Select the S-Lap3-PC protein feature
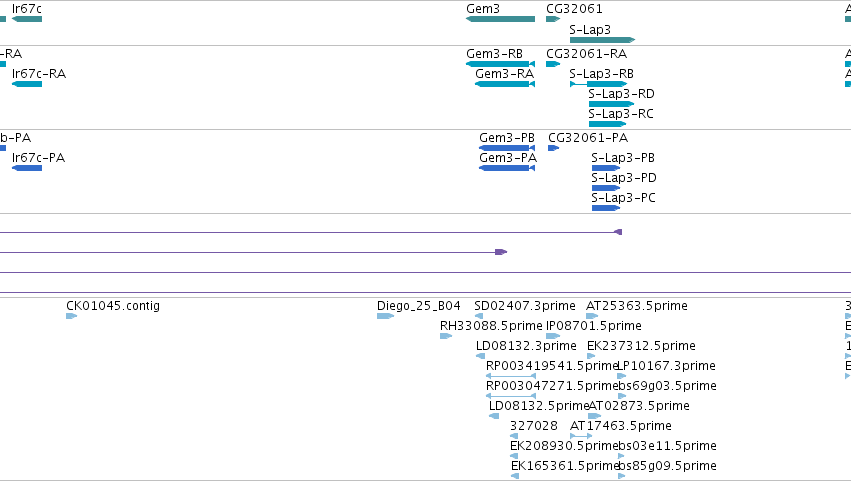 (x=606, y=208)
